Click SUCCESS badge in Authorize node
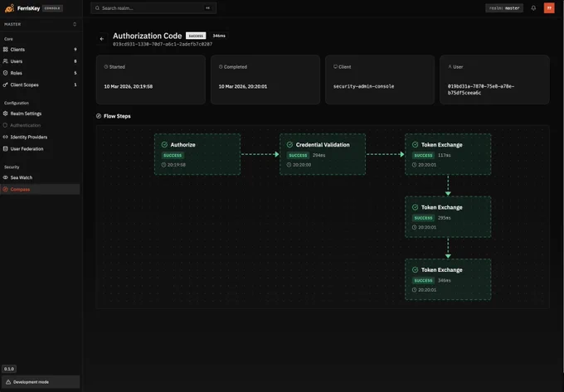 [173, 155]
